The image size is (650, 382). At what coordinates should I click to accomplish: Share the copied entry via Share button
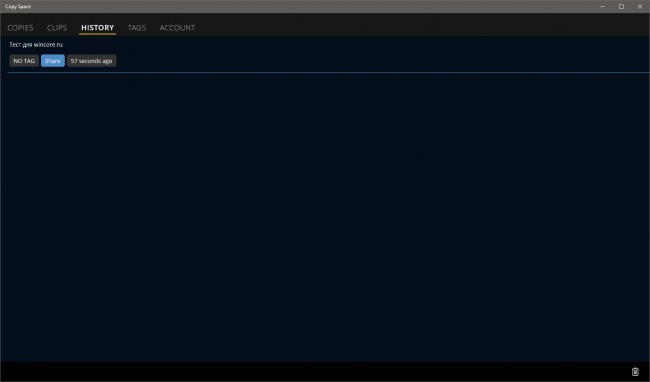pos(53,61)
